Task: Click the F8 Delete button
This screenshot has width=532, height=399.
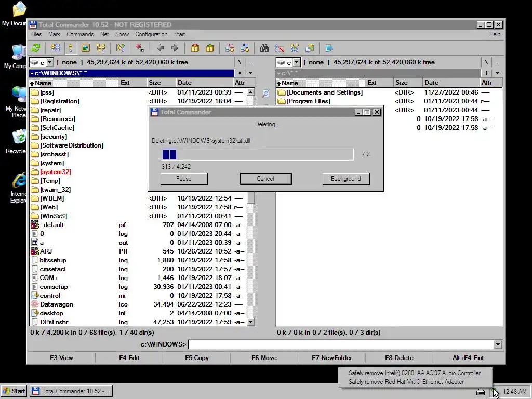Action: (x=399, y=357)
